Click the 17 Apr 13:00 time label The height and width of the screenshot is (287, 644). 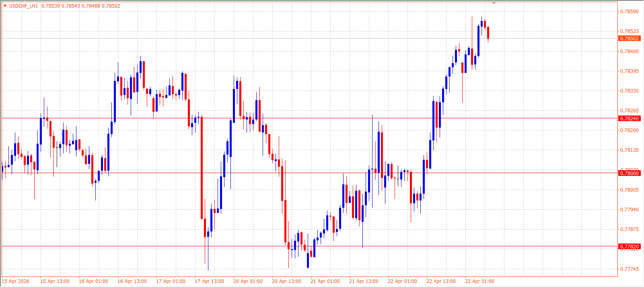coord(209,281)
